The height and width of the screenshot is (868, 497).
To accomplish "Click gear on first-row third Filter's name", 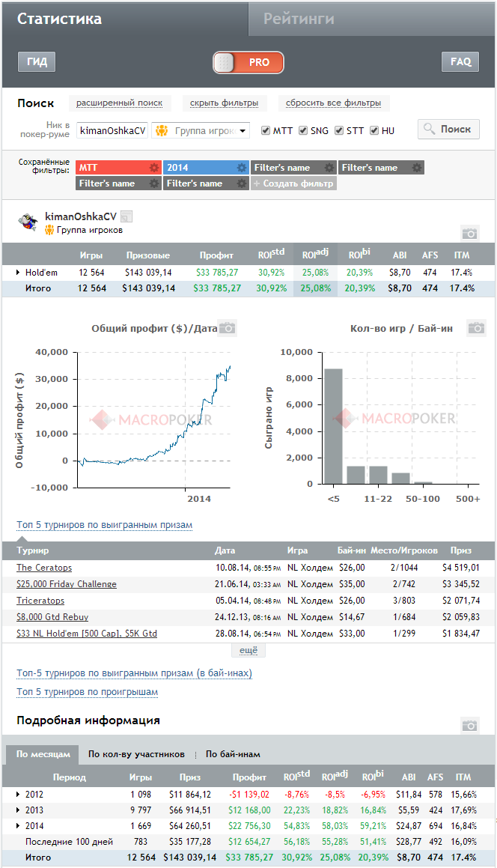I will tap(329, 168).
